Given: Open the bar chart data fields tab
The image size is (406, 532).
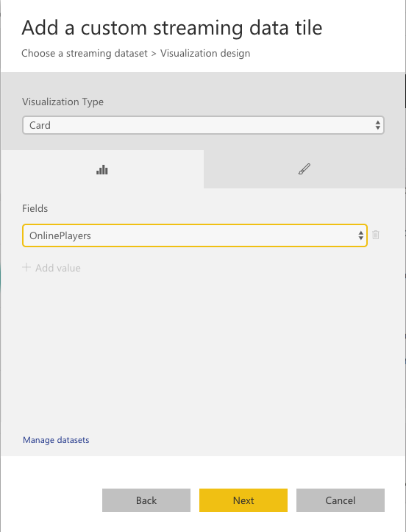Looking at the screenshot, I should point(102,169).
